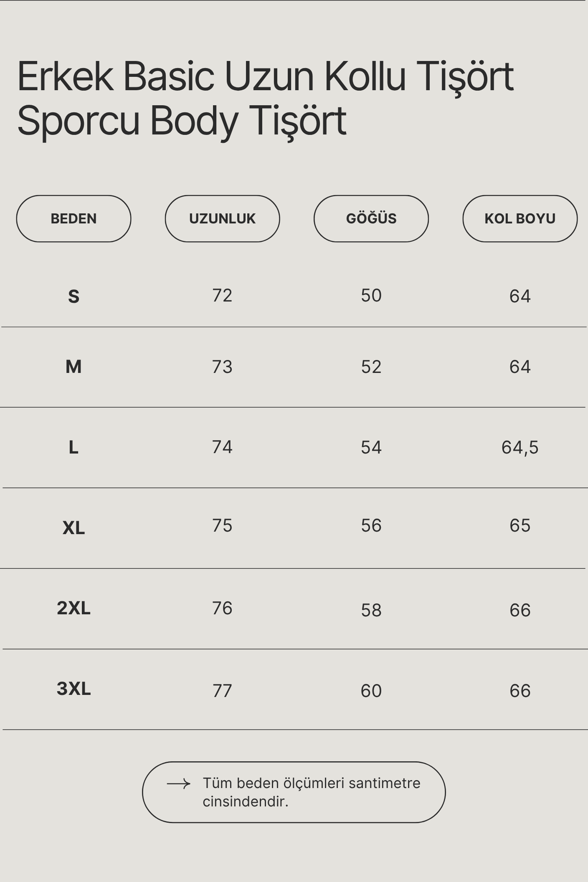Click the 'Tüm beden ölçümleri santimetre' note
The height and width of the screenshot is (882, 588).
[x=311, y=792]
